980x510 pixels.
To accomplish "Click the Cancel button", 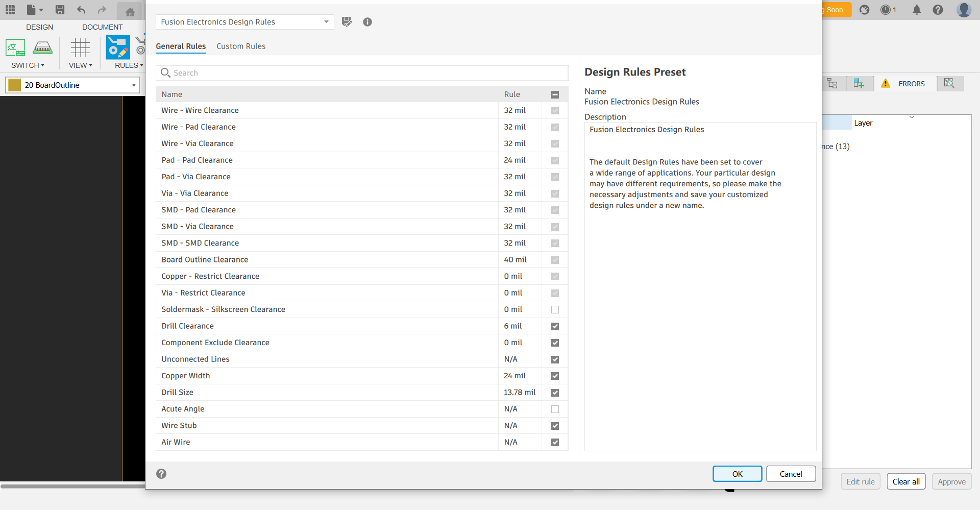I will click(x=791, y=474).
